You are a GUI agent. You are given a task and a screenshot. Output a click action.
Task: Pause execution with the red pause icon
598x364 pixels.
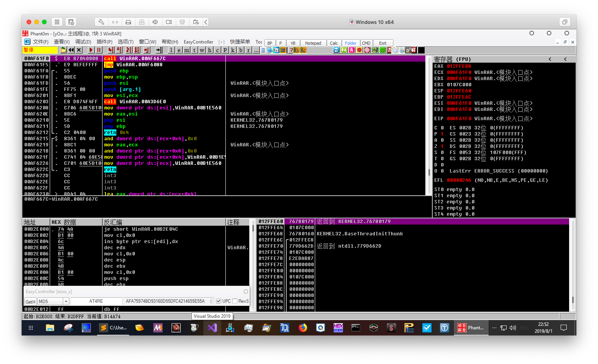pyautogui.click(x=99, y=50)
